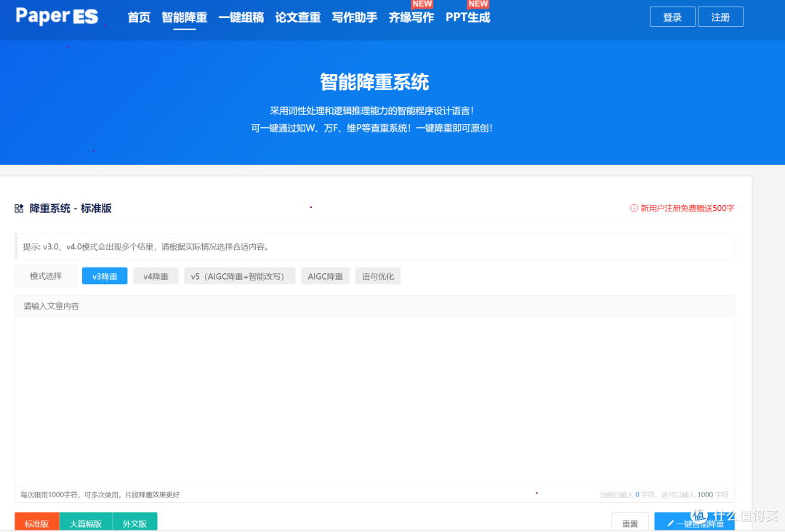
Task: Click into the article content text area
Action: [x=374, y=400]
